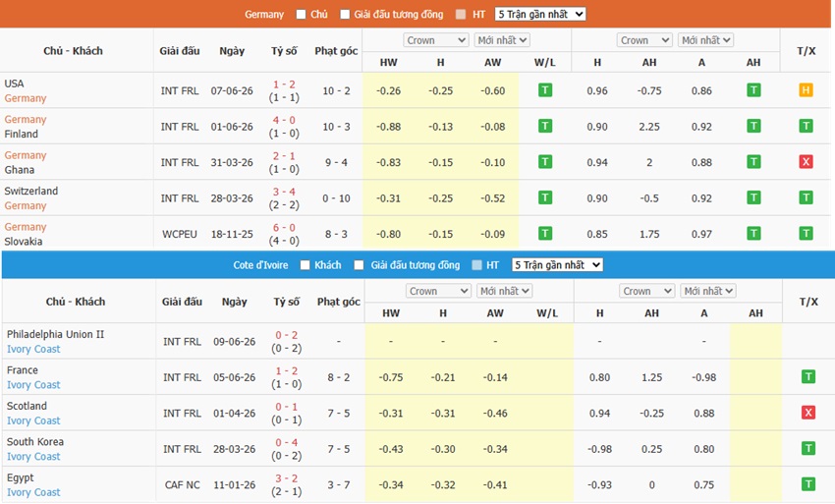
Task: Open the USA team link
Action: (x=14, y=84)
